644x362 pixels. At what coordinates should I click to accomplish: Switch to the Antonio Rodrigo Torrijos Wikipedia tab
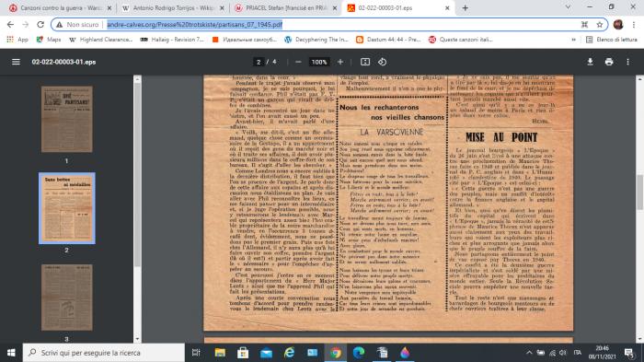pos(173,7)
